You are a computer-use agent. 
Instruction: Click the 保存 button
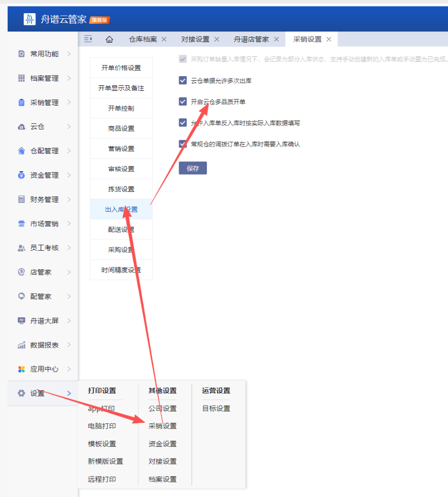pos(193,169)
